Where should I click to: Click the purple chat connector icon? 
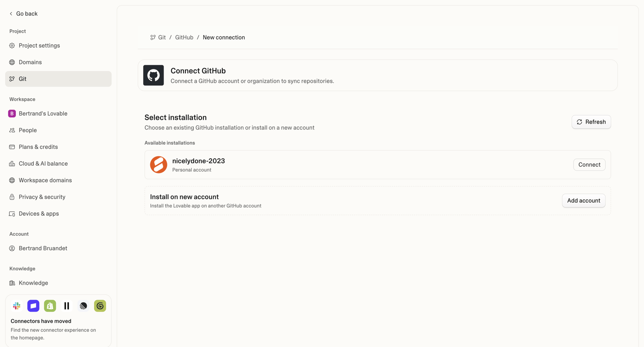(33, 306)
